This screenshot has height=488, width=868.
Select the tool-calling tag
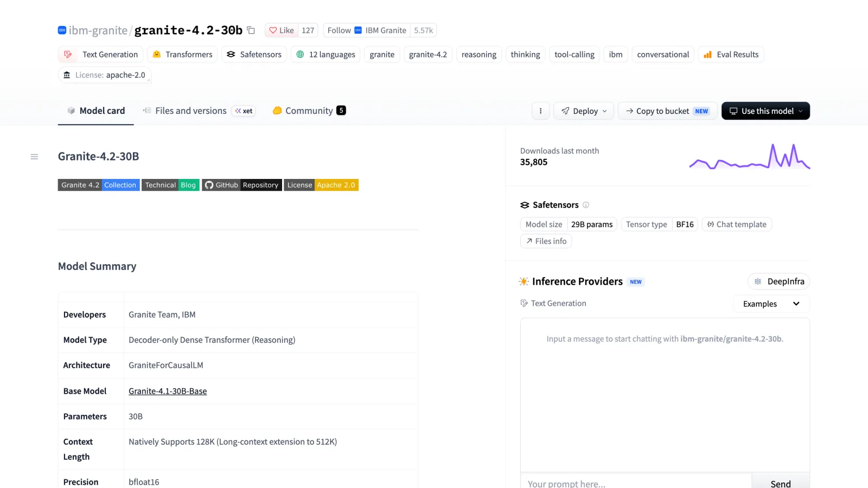[575, 55]
